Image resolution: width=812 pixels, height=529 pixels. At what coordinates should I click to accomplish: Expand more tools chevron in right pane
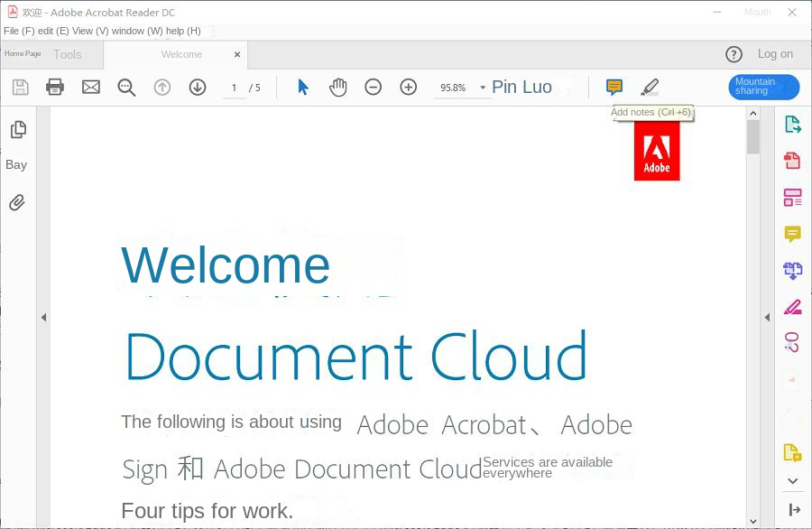(x=793, y=481)
